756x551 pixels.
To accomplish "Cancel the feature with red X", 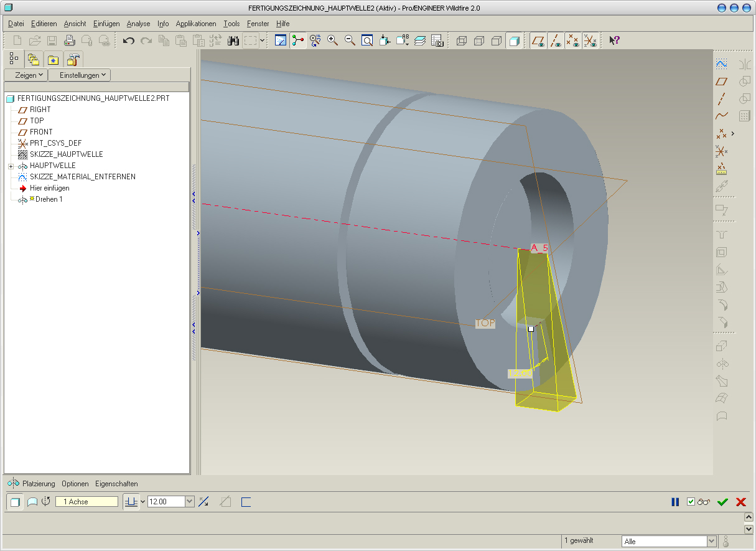I will 741,502.
